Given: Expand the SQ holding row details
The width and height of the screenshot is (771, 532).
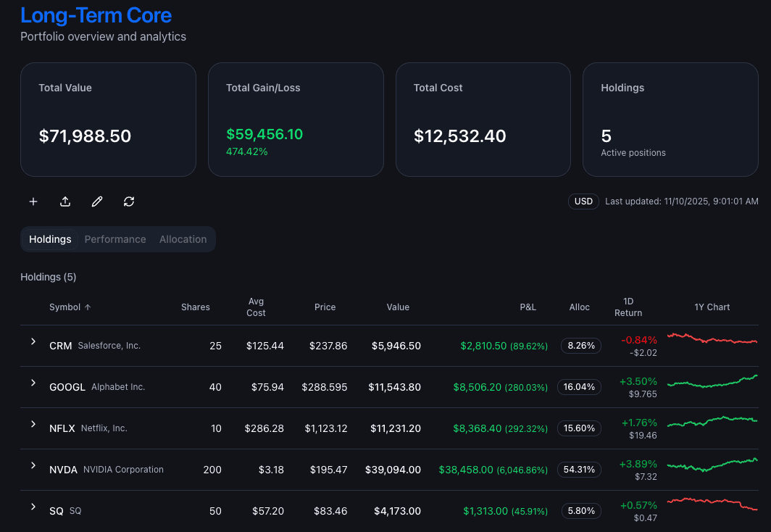Looking at the screenshot, I should [x=33, y=507].
